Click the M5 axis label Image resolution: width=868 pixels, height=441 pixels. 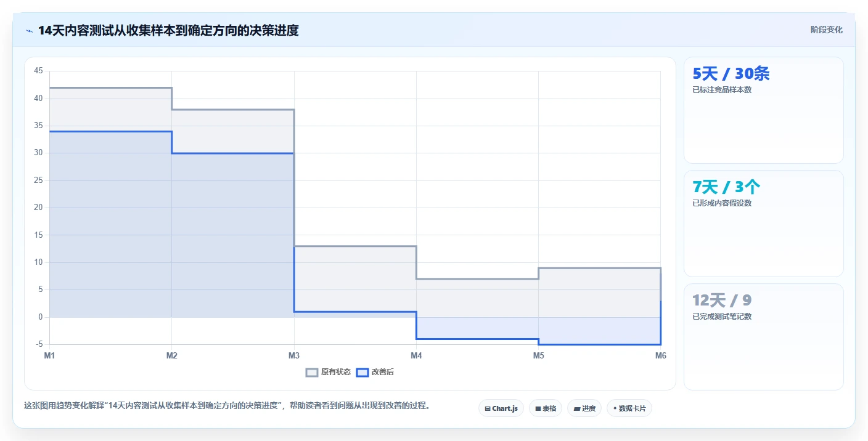[x=538, y=355]
